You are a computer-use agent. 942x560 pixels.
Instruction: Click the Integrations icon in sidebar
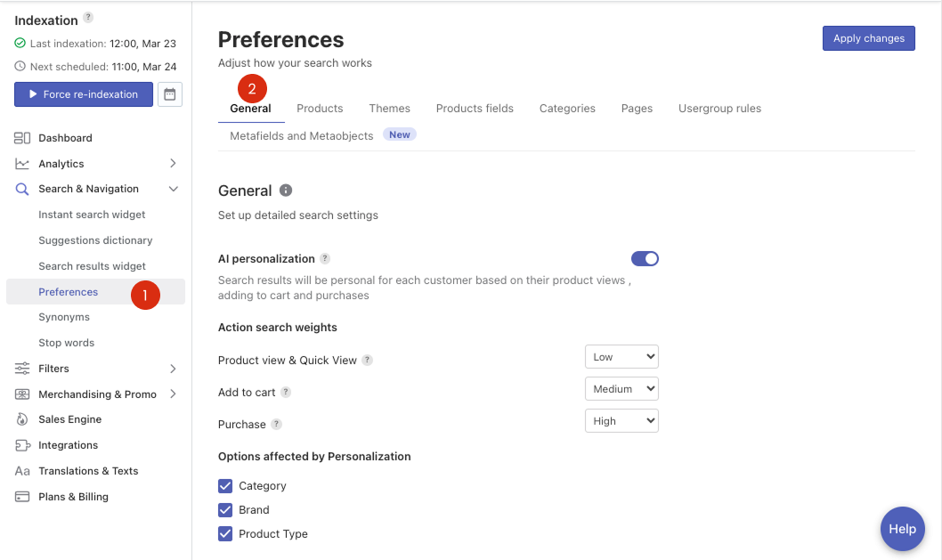point(22,445)
